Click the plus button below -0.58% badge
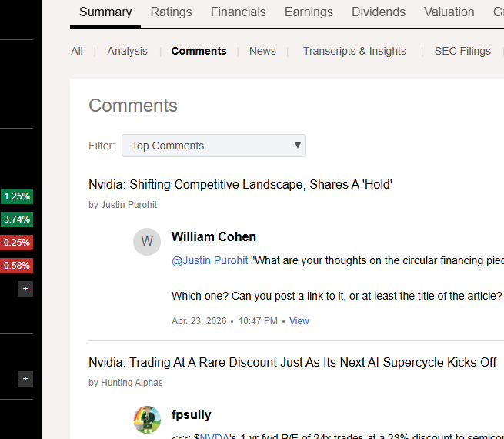Screen dimensions: 504x439 (25, 289)
